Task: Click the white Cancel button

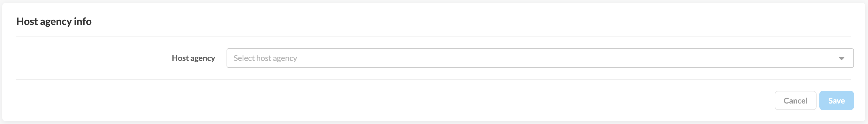Action: point(795,100)
